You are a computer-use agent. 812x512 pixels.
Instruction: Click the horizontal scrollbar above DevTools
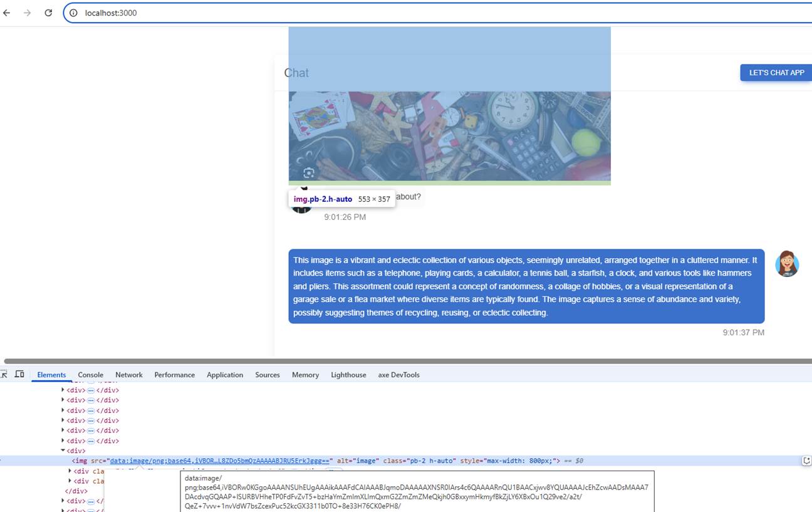point(407,361)
